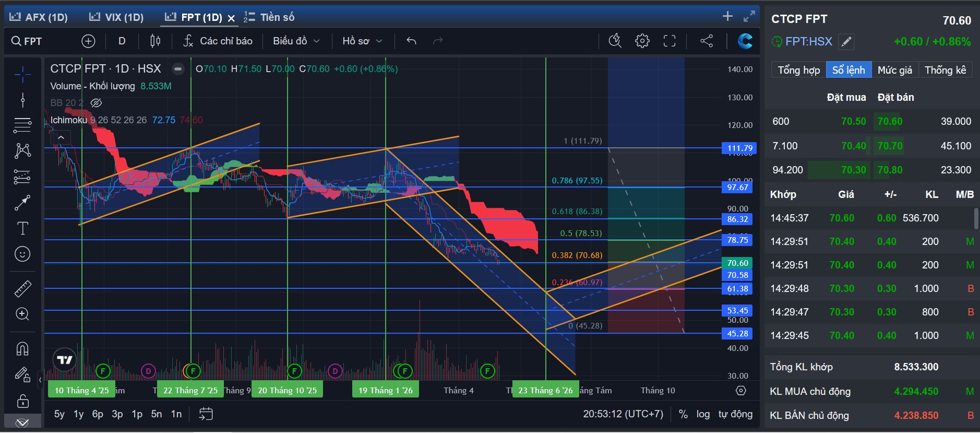
Task: Click the plus icon beside FPT search
Action: click(88, 41)
